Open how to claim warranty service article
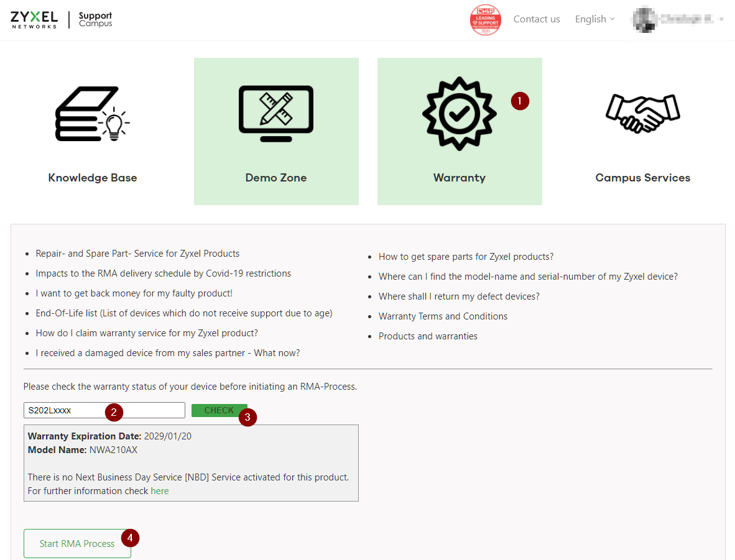The image size is (735, 560). point(147,333)
